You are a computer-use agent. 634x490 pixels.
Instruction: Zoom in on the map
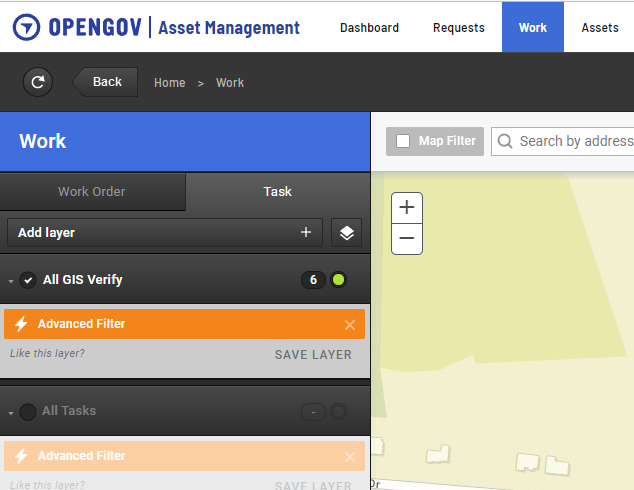point(407,207)
